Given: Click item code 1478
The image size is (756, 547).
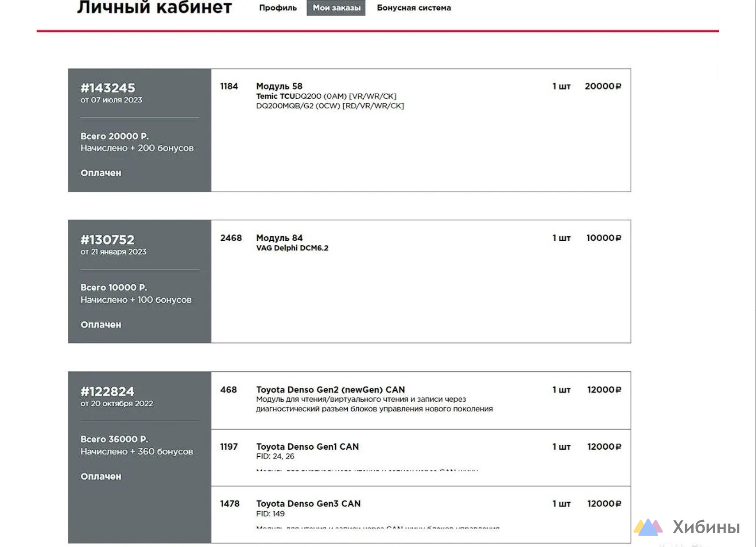Looking at the screenshot, I should (x=230, y=504).
